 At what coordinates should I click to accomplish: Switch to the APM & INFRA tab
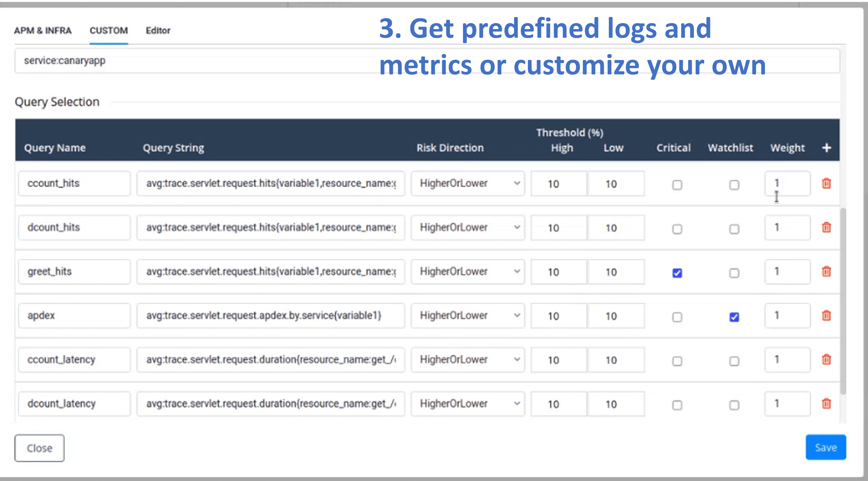pos(43,31)
